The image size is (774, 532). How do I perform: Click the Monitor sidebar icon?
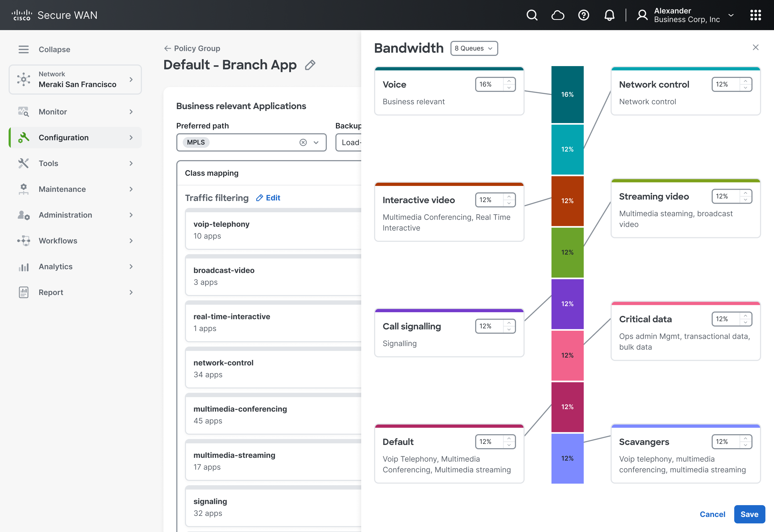click(23, 112)
